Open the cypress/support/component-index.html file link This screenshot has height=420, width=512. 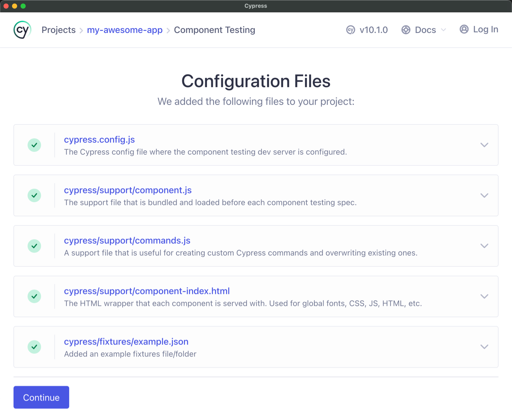tap(147, 291)
